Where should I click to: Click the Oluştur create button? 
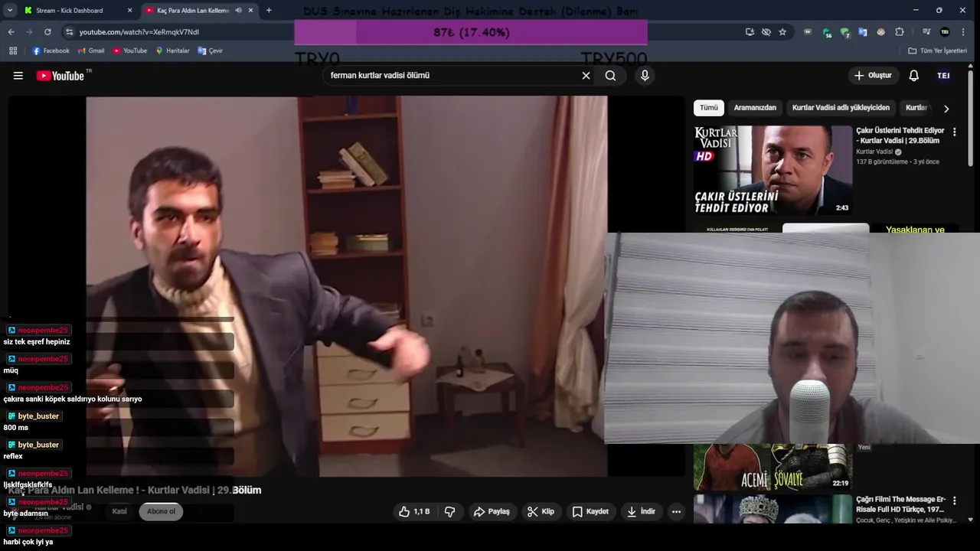pos(873,76)
